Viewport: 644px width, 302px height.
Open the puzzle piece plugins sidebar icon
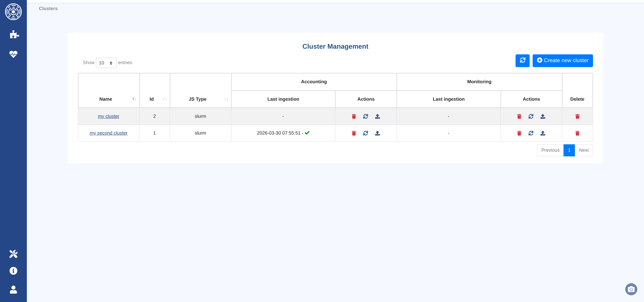[14, 35]
